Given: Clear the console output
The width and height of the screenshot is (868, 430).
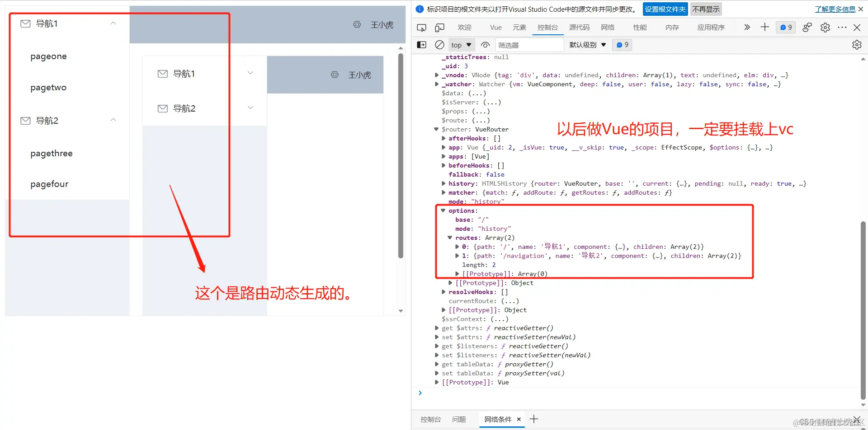Looking at the screenshot, I should 439,45.
